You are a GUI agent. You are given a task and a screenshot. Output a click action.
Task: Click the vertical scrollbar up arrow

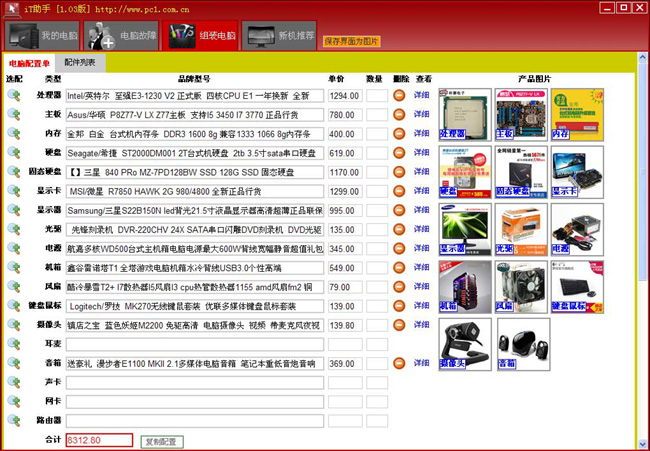coord(643,57)
